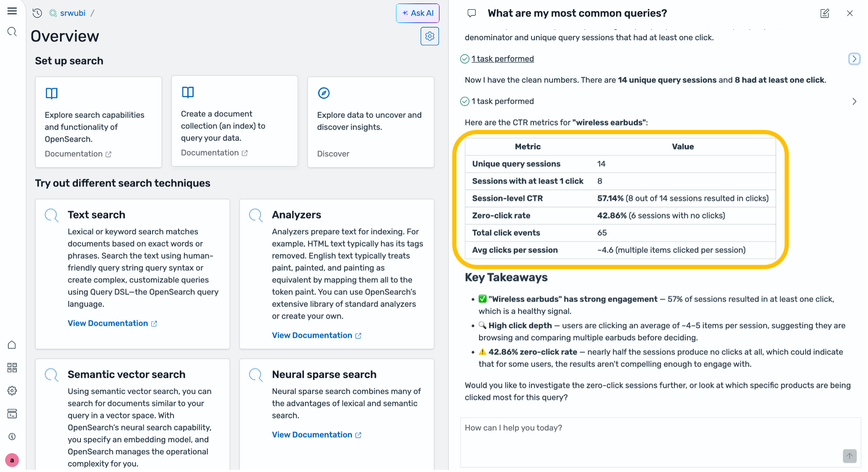Click the 'Key Takeaways' heading
Viewport: 868px width, 472px height.
coord(506,278)
